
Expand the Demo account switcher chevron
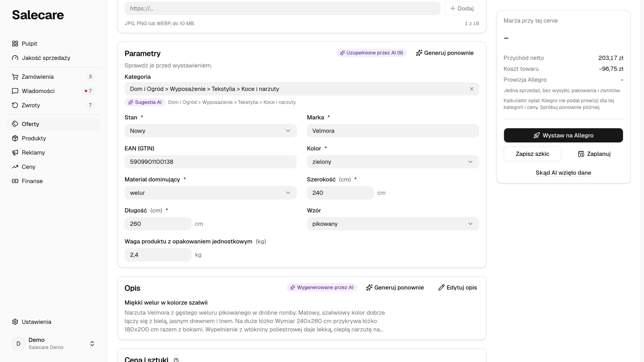(x=92, y=344)
